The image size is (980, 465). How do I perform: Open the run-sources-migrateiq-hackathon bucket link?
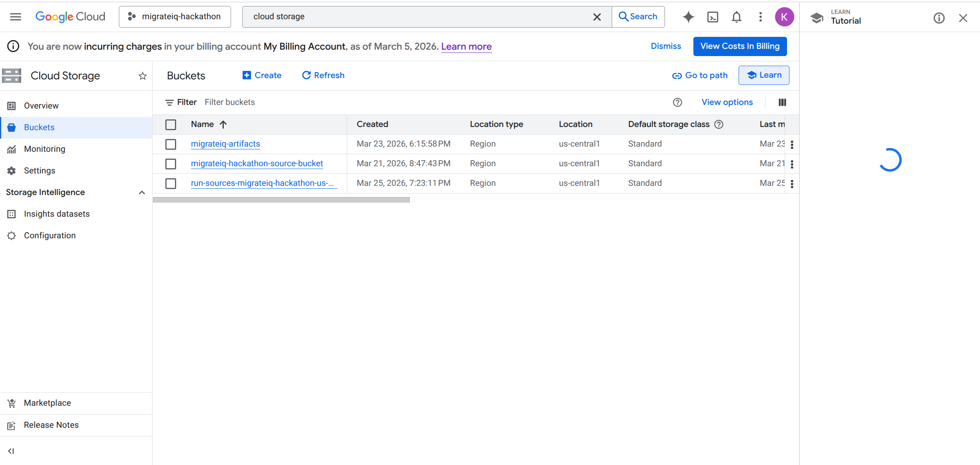point(262,183)
